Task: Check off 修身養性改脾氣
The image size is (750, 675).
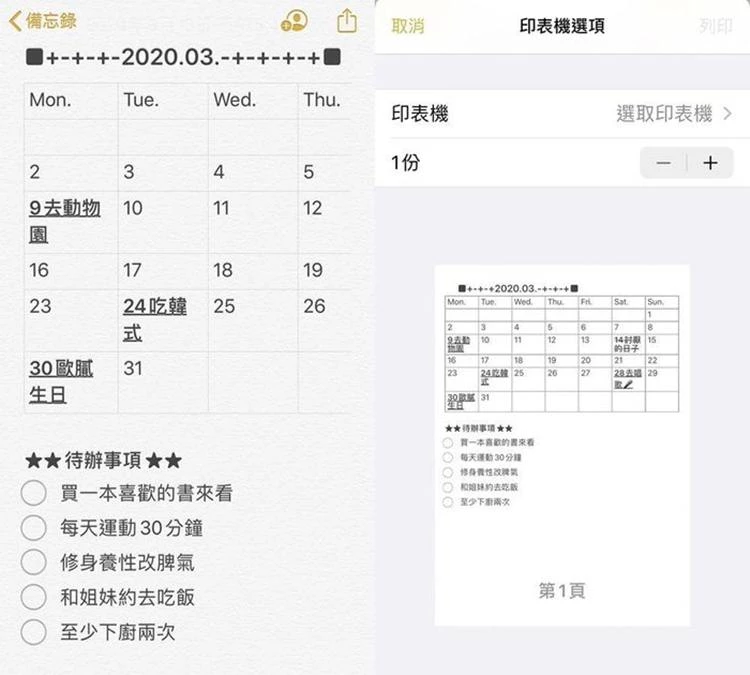Action: (33, 562)
